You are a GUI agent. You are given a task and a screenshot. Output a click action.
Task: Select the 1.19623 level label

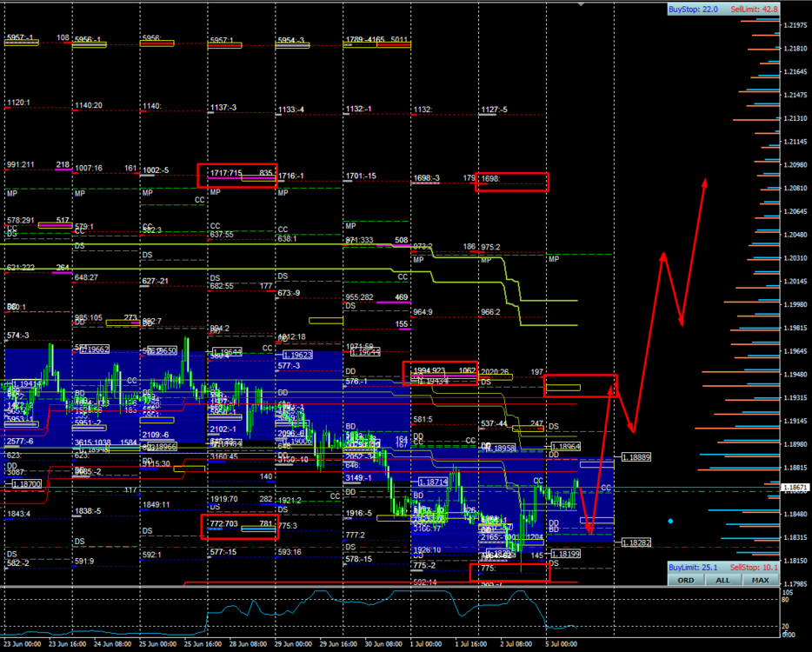[x=298, y=355]
